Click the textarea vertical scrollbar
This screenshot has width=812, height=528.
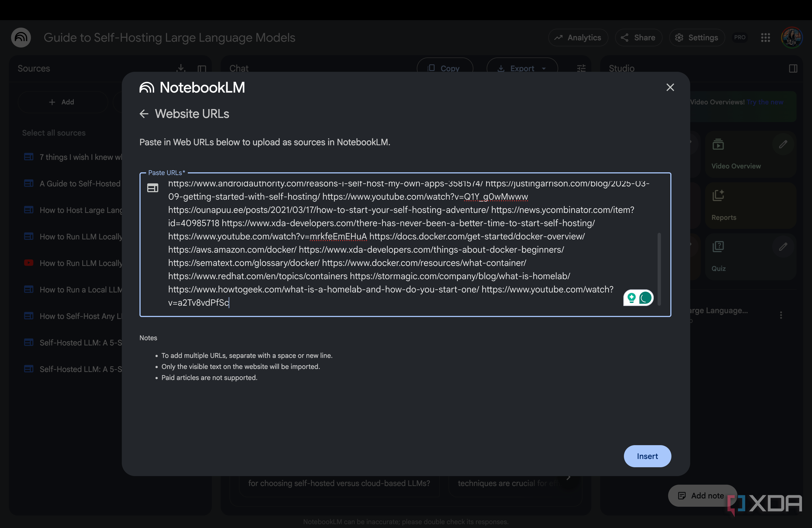659,269
